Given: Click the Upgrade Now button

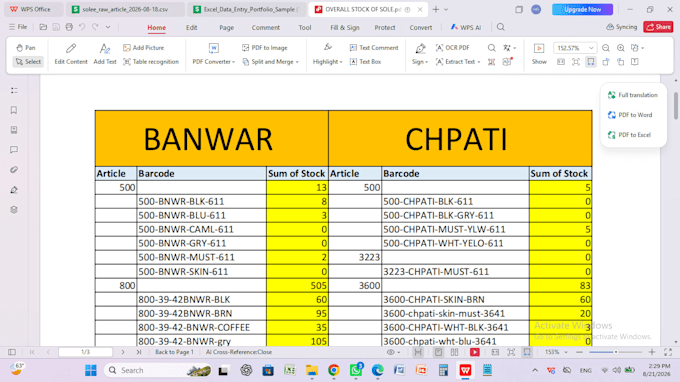Looking at the screenshot, I should coord(582,9).
